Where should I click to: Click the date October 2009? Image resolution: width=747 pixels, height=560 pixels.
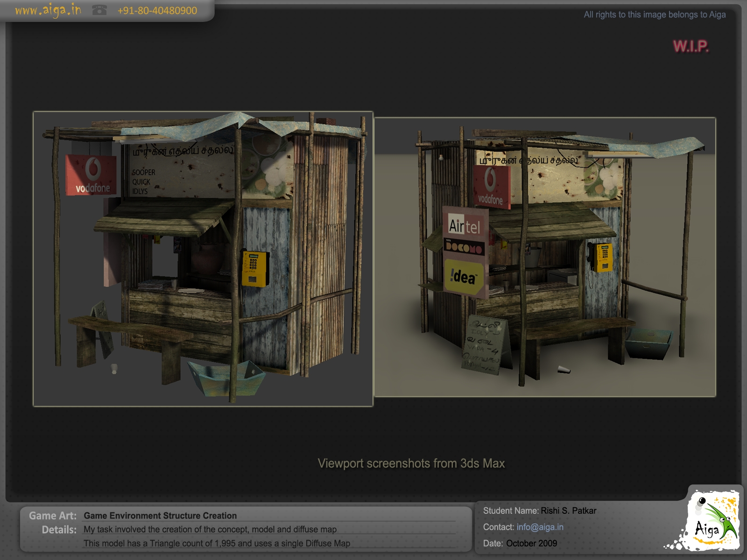tap(531, 543)
